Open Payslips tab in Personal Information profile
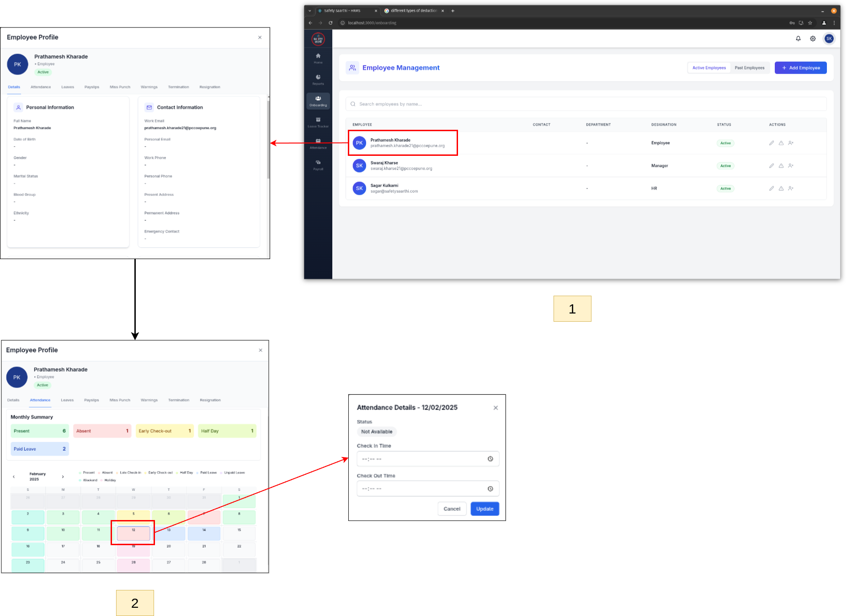The width and height of the screenshot is (847, 616). (x=91, y=87)
